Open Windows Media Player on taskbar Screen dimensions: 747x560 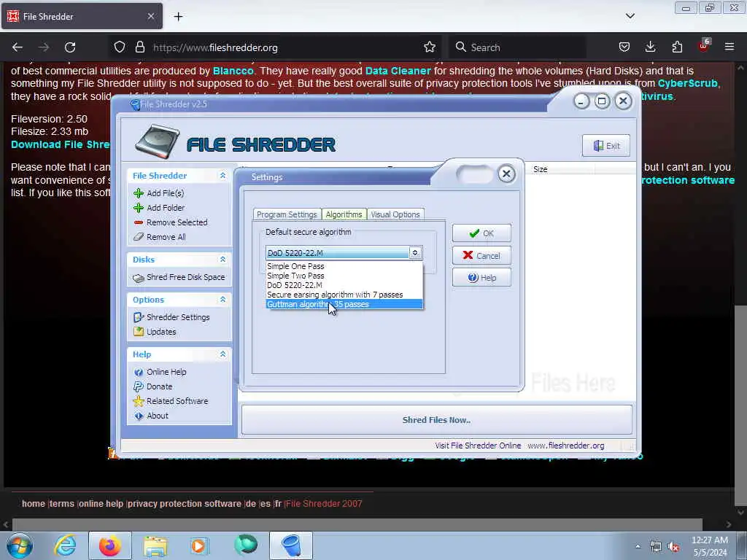[x=200, y=545]
